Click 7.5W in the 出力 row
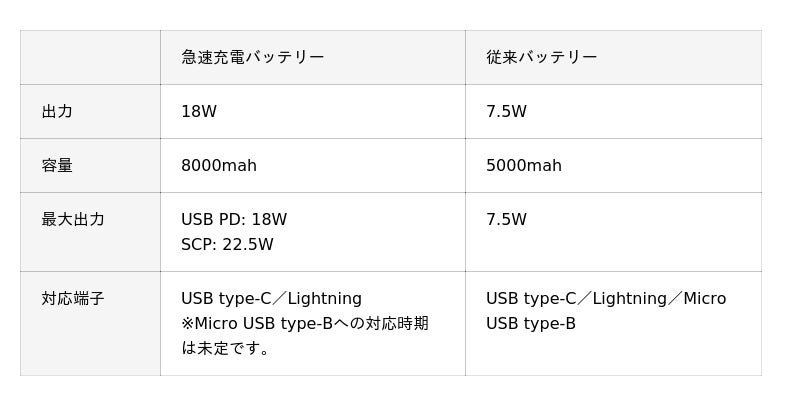This screenshot has width=800, height=406. [506, 111]
